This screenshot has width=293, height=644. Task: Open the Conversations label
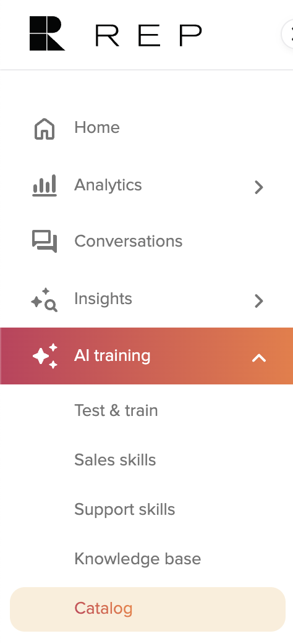(x=128, y=241)
